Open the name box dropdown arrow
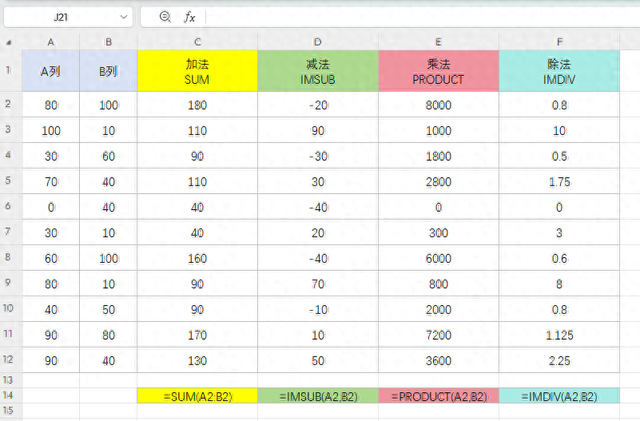 (123, 17)
